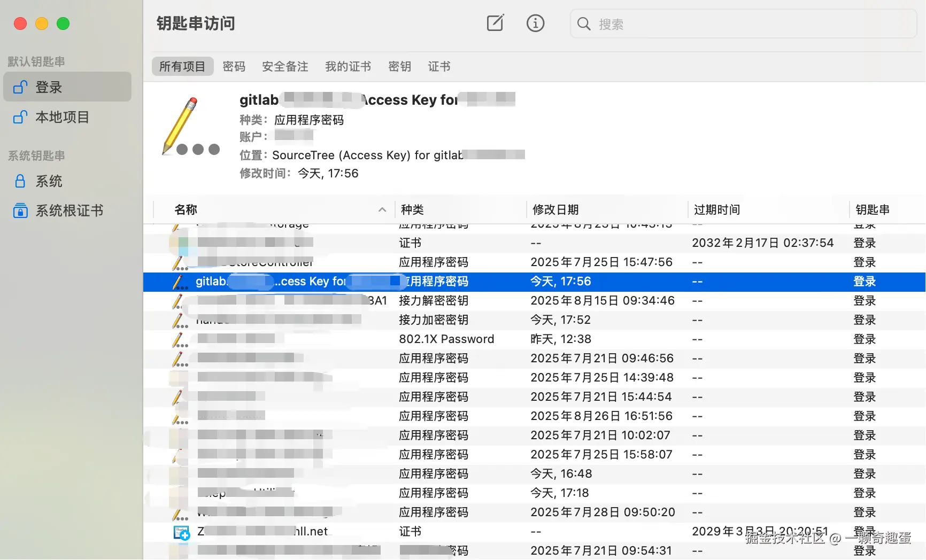Click the 修改时间 value in the detail pane
This screenshot has height=560, width=926.
[328, 173]
